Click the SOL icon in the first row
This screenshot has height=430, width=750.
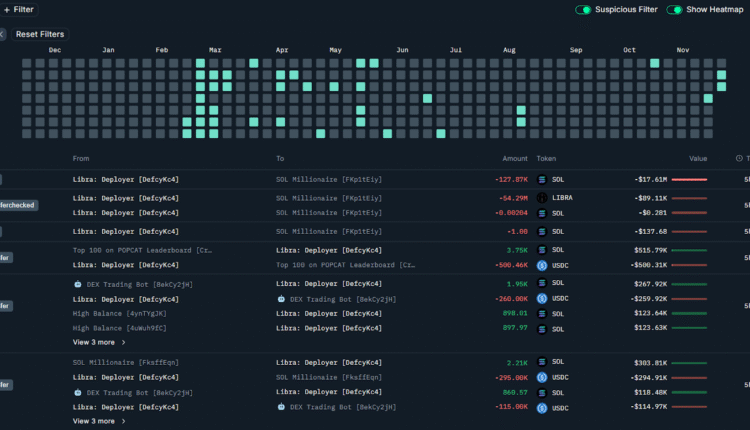(543, 180)
